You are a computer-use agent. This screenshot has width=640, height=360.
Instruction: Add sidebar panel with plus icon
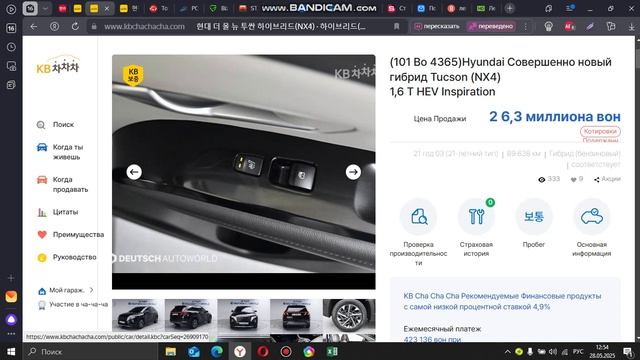pyautogui.click(x=11, y=278)
